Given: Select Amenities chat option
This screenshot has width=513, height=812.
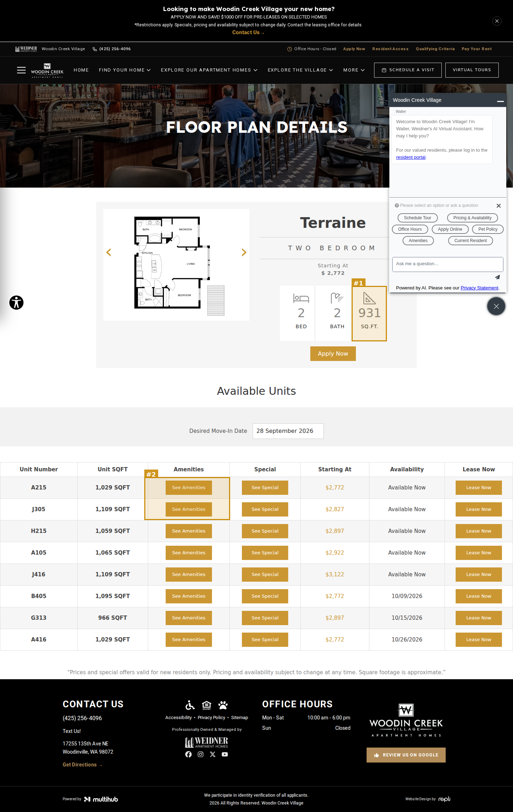Looking at the screenshot, I should pyautogui.click(x=418, y=241).
